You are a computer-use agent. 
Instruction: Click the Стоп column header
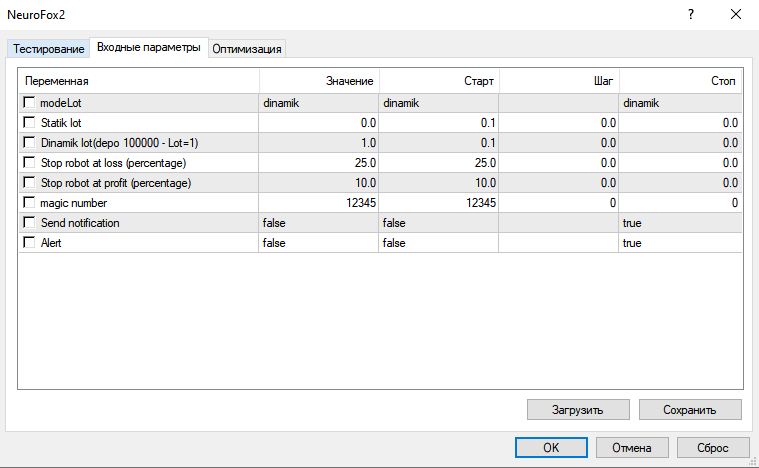pyautogui.click(x=681, y=81)
